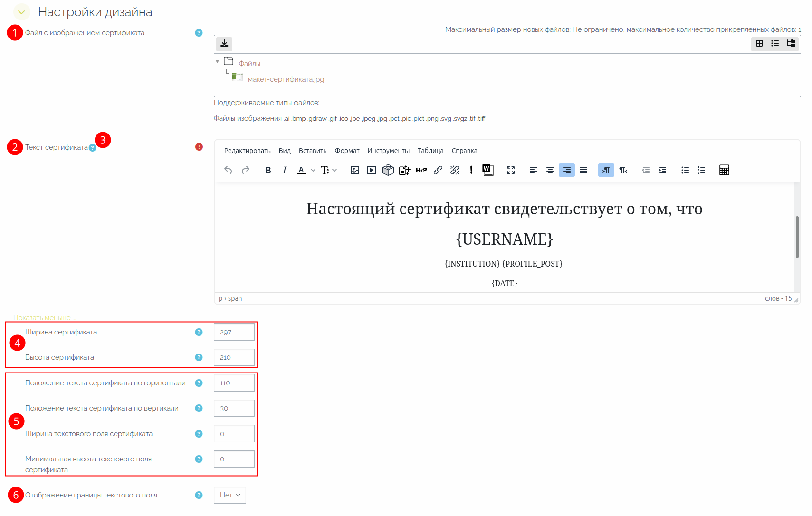Open the Вставить menu
The height and width of the screenshot is (516, 812).
click(x=313, y=151)
